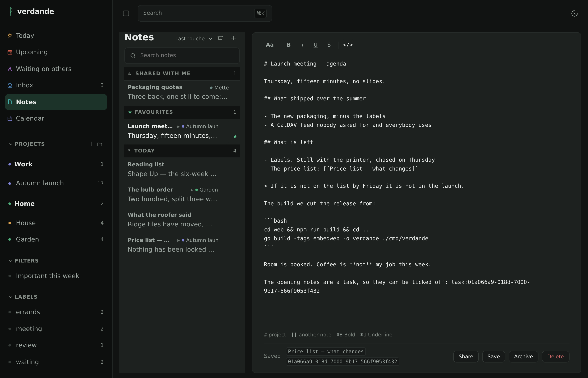Viewport: 588px width, 378px height.
Task: Collapse the Favourites group
Action: (182, 112)
